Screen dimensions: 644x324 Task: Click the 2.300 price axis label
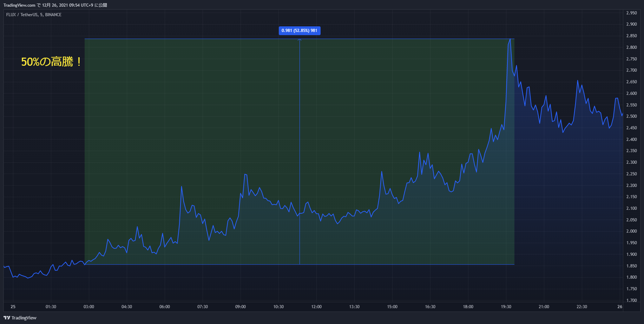(x=631, y=162)
